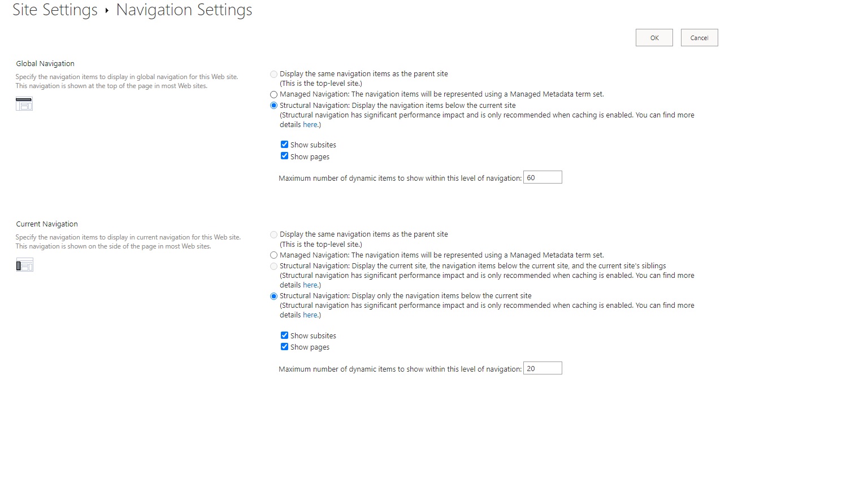This screenshot has height=488, width=868.
Task: Uncheck Show subsites under Global Navigation
Action: pos(284,144)
